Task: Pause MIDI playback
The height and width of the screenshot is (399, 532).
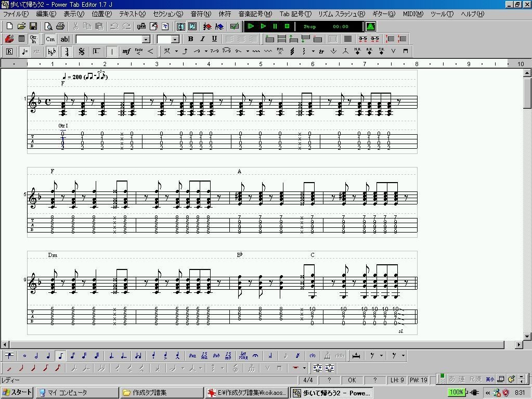Action: (x=275, y=26)
